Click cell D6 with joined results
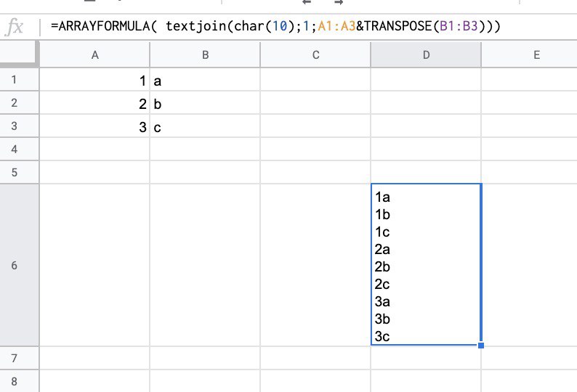 [426, 265]
